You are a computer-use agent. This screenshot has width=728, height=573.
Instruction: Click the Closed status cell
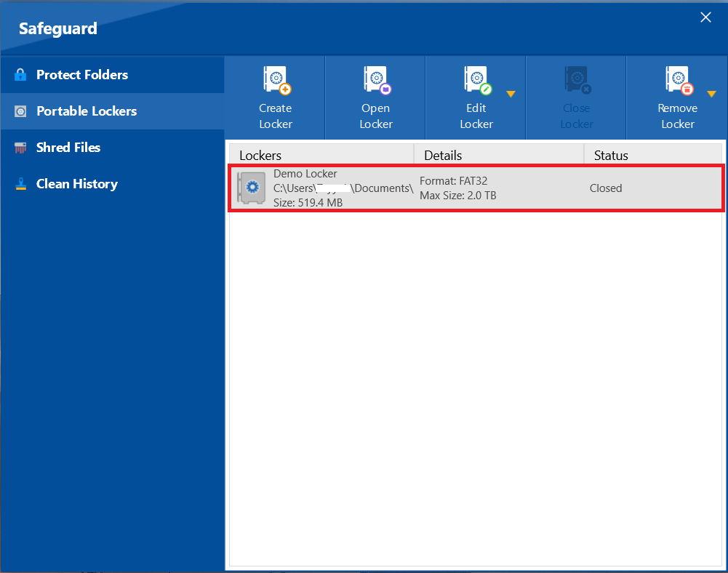click(x=606, y=188)
